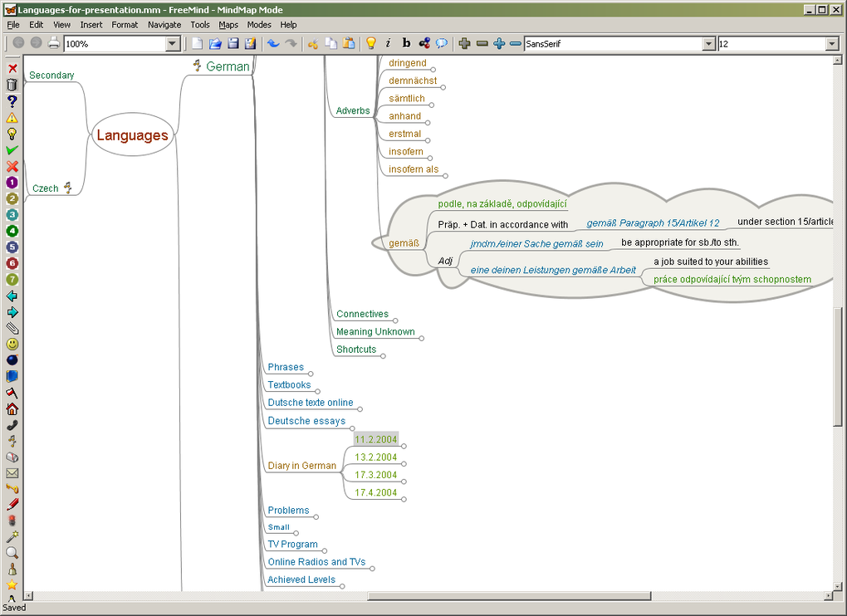
Task: Open the font size dropdown
Action: pos(831,44)
